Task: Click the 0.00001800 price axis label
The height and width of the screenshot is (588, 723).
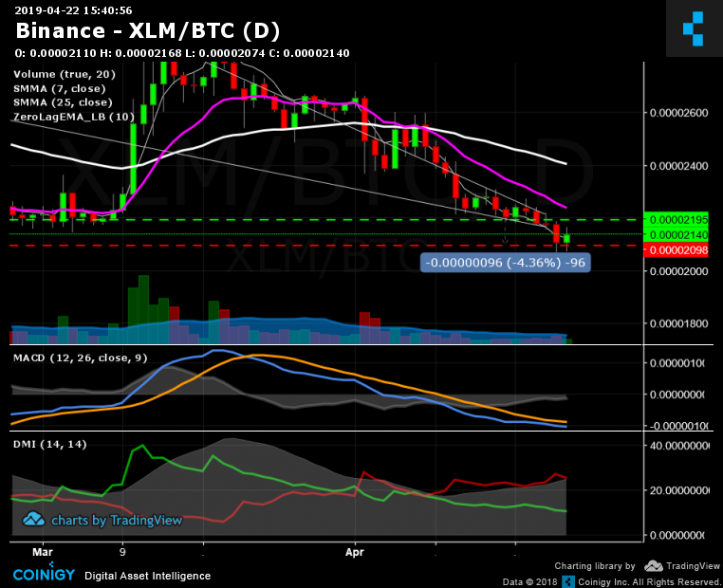Action: pos(678,323)
